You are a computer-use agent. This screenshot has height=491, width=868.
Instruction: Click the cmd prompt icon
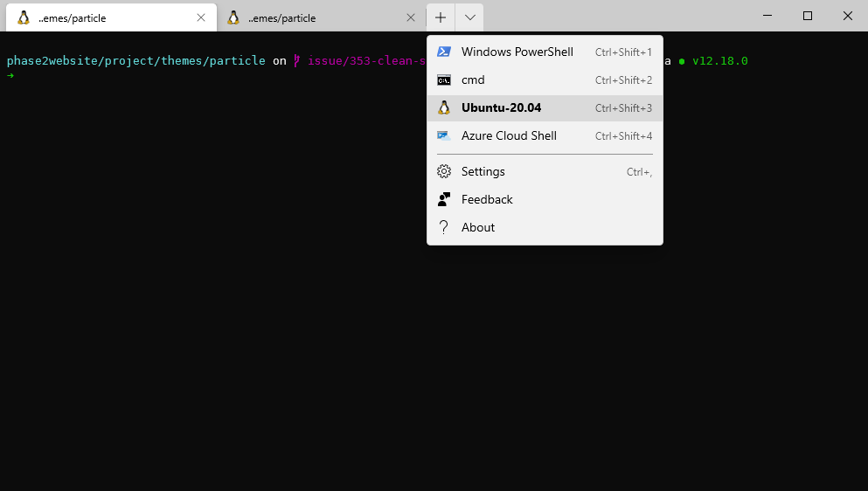pos(444,80)
